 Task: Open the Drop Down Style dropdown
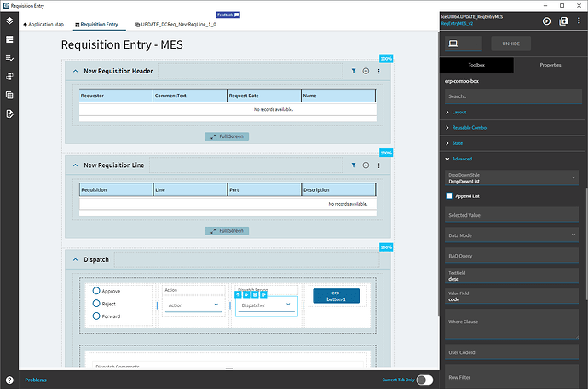click(512, 178)
